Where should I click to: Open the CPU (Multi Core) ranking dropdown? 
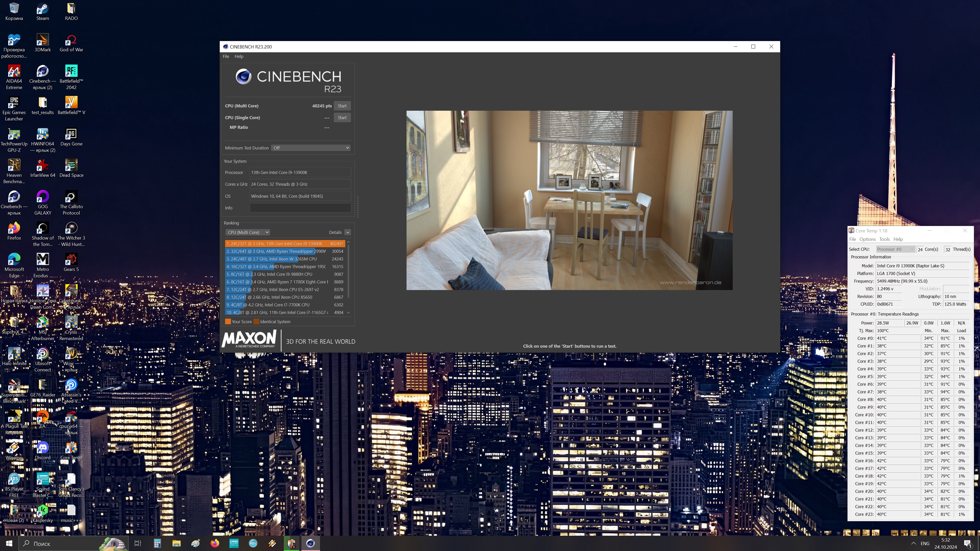[x=248, y=232]
